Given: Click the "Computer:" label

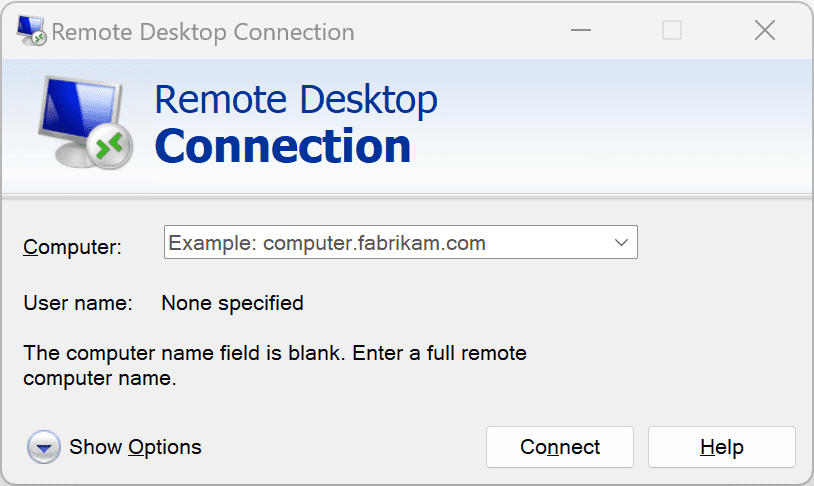Looking at the screenshot, I should [72, 247].
